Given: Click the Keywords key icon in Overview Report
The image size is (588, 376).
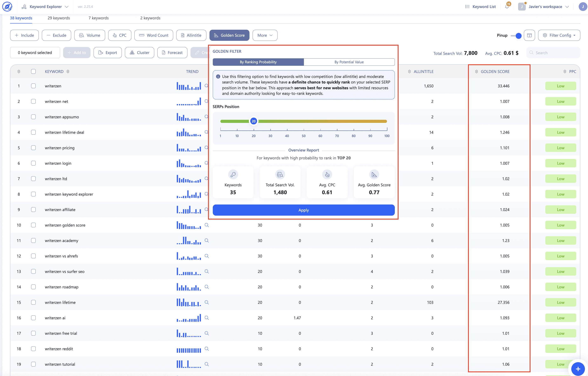Looking at the screenshot, I should [x=233, y=175].
